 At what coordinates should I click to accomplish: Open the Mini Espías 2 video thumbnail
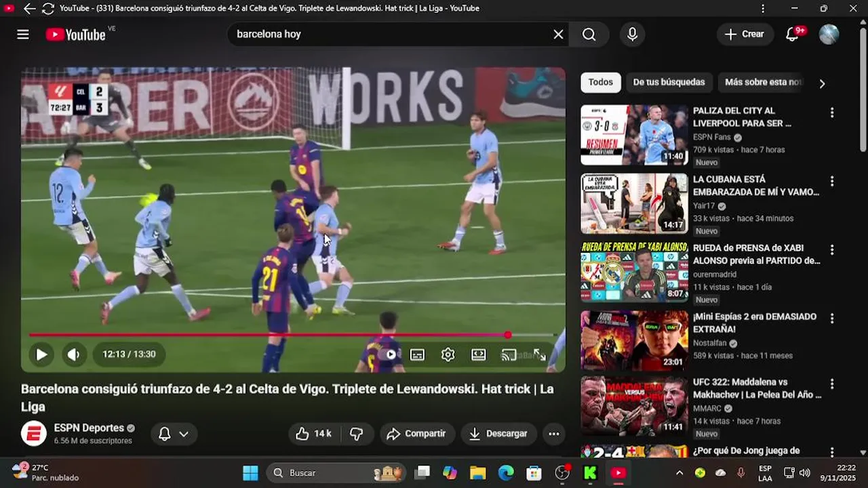(634, 341)
